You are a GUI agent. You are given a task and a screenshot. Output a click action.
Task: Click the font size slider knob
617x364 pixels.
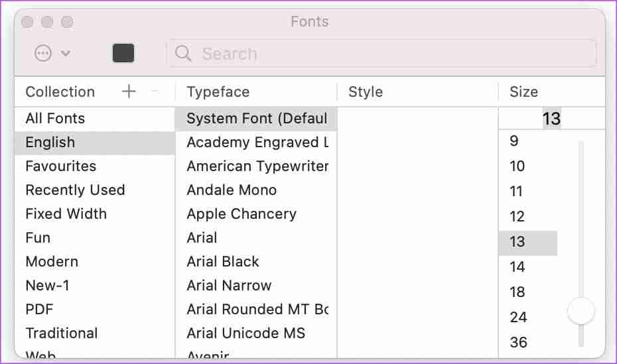point(581,312)
